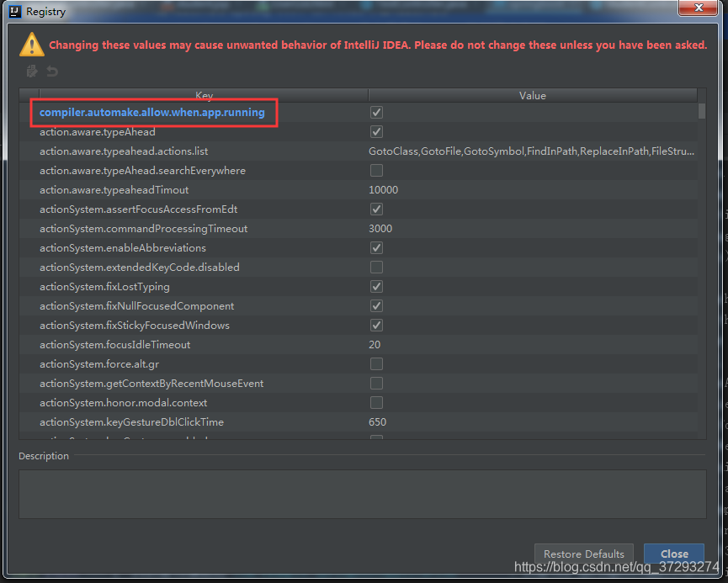Image resolution: width=728 pixels, height=583 pixels.
Task: Enable actionSystem.extendedKeyCode.disabled
Action: click(x=375, y=267)
